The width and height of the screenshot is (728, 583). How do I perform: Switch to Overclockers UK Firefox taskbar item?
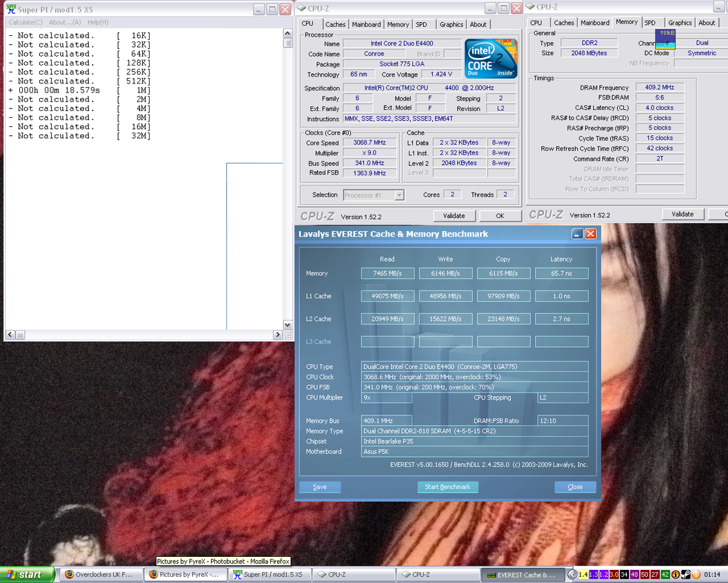(101, 575)
